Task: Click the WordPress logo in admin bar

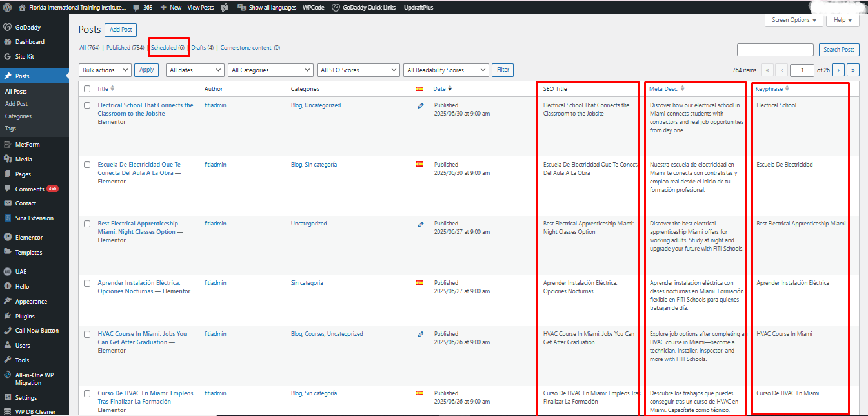Action: [7, 8]
